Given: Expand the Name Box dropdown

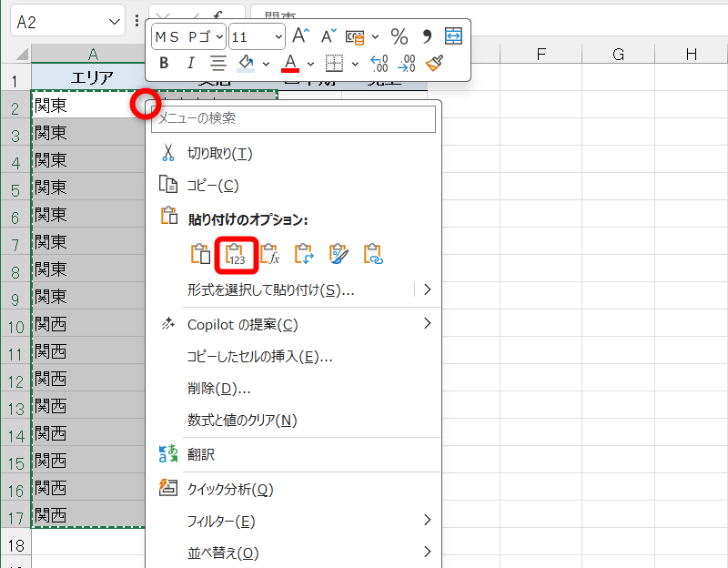Looking at the screenshot, I should pos(115,21).
